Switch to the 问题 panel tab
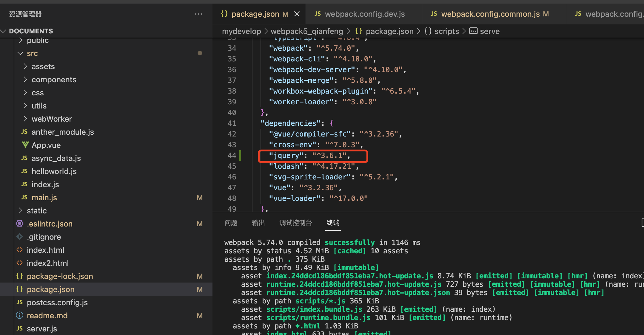 231,223
